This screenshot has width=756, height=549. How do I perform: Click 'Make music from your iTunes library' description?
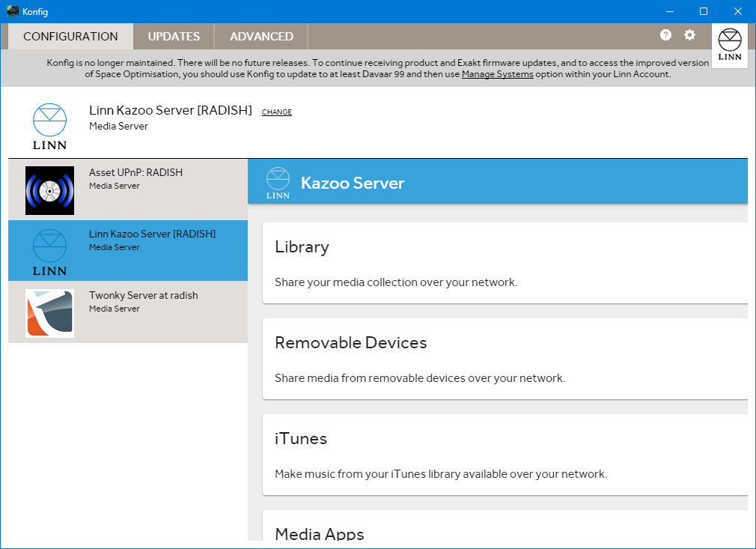[441, 474]
